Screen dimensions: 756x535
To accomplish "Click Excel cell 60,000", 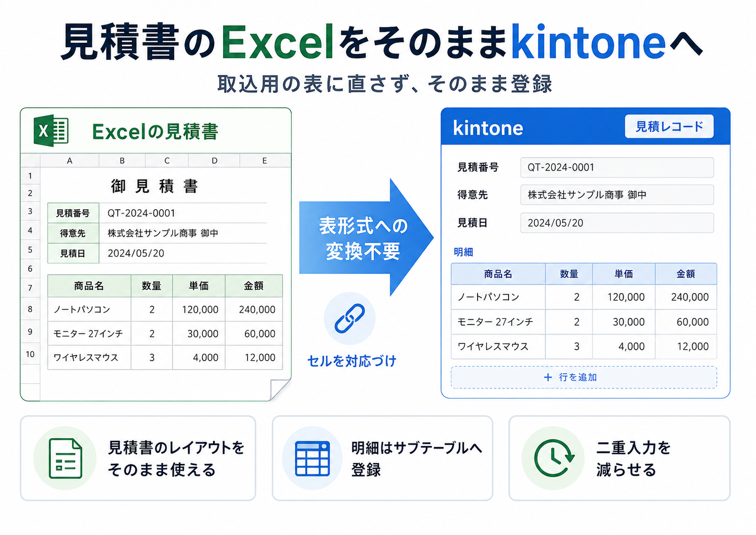I will pos(254,334).
